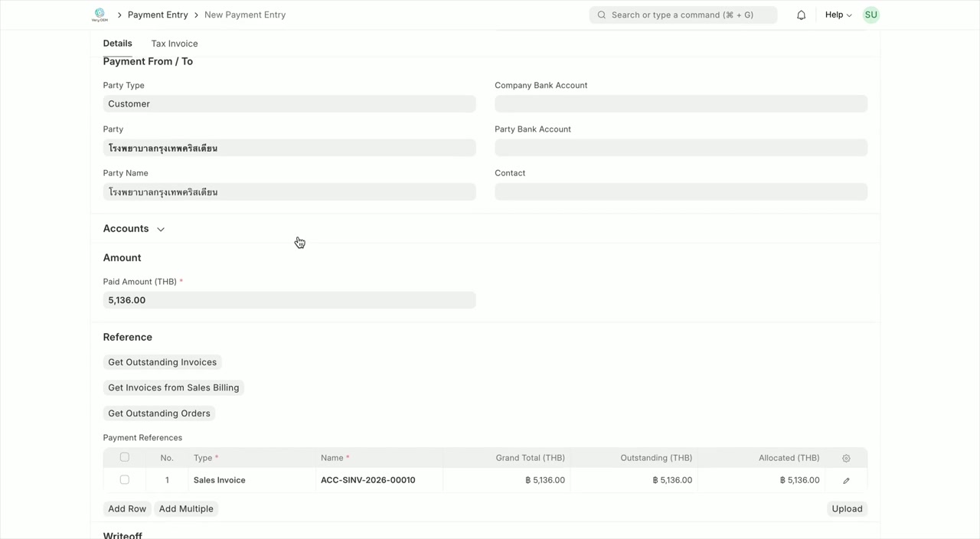Open invoice ACC-SINV-2026-00010
The image size is (980, 539).
(x=367, y=480)
